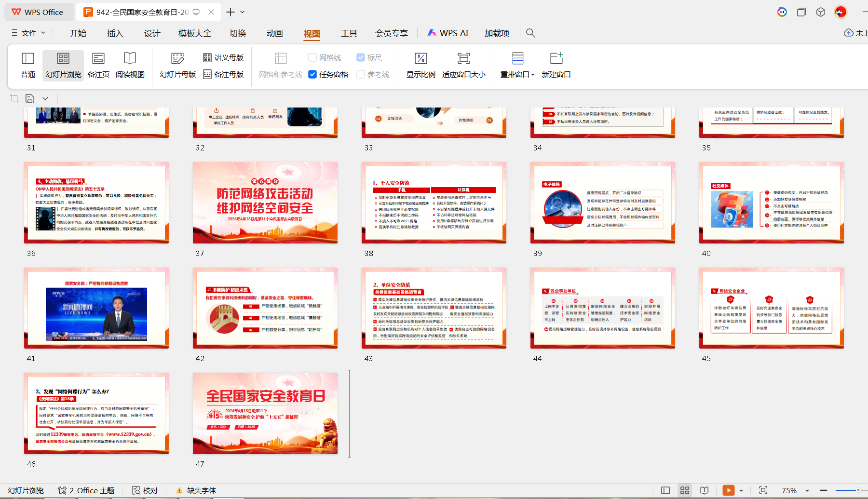Open Reading View (阅读视图)
868x499 pixels.
[x=130, y=65]
